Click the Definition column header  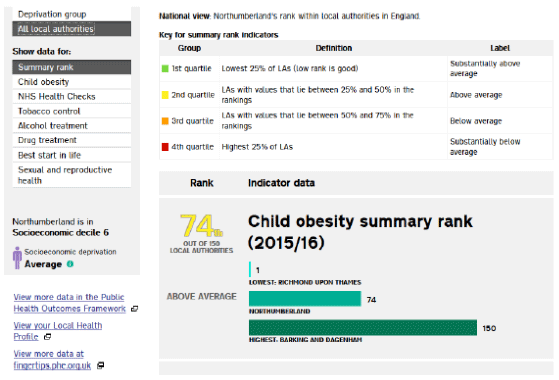[x=334, y=48]
